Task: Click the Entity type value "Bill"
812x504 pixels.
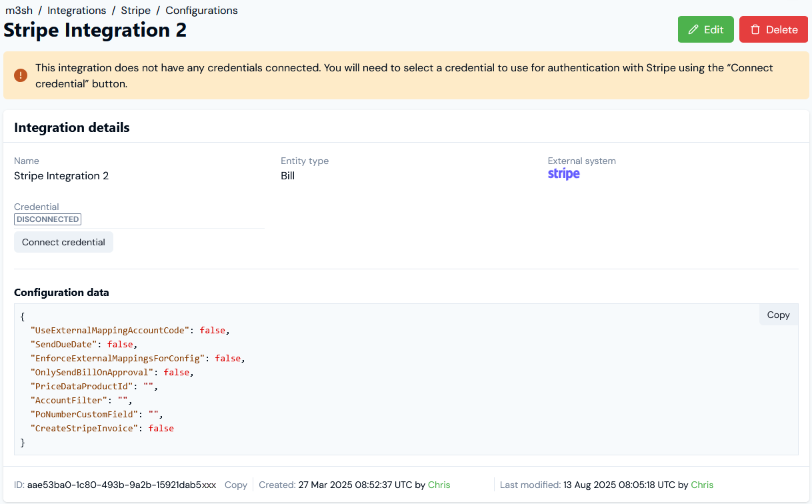Action: coord(288,176)
